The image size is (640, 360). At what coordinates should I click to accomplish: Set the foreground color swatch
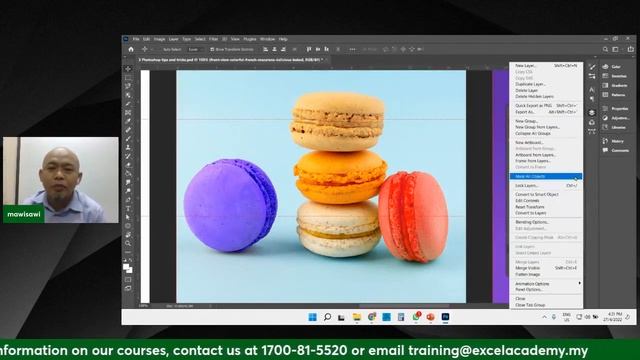point(126,267)
